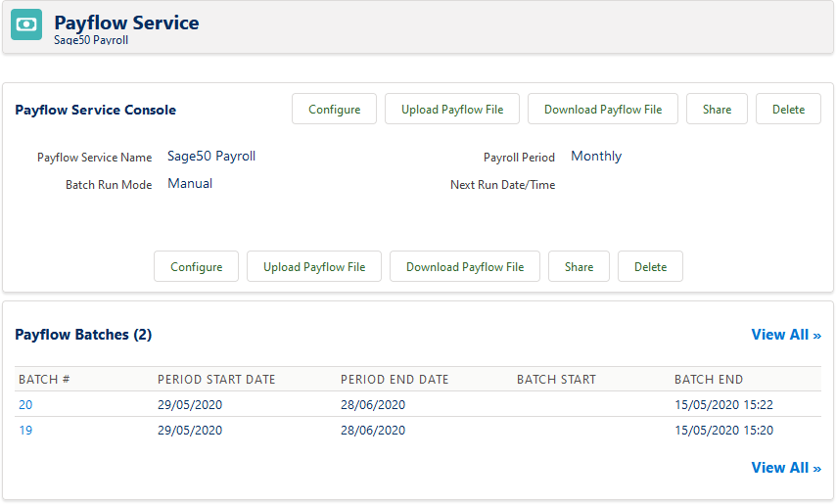Click View All below the batches table
The image size is (836, 504).
tap(785, 468)
